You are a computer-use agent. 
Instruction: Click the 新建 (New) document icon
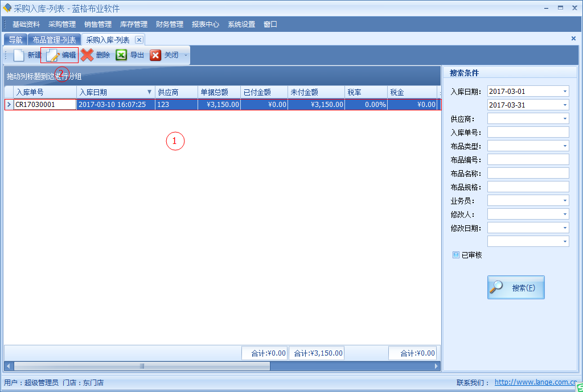(19, 55)
